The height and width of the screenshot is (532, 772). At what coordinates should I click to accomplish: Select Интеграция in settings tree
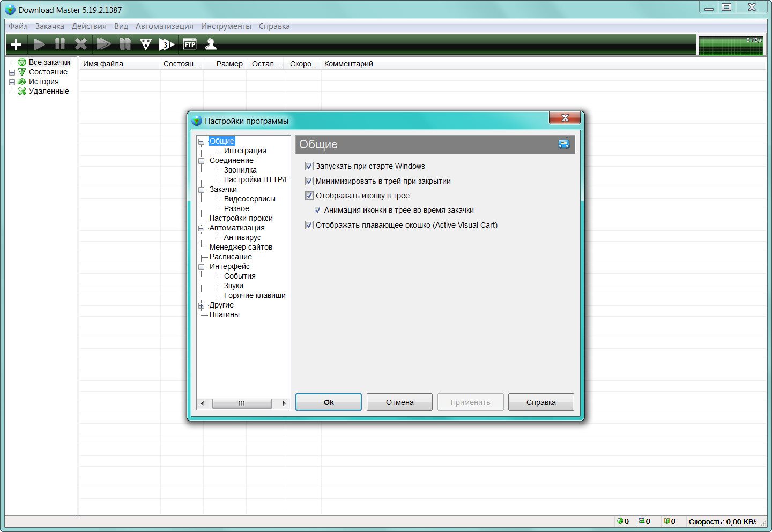pyautogui.click(x=245, y=151)
